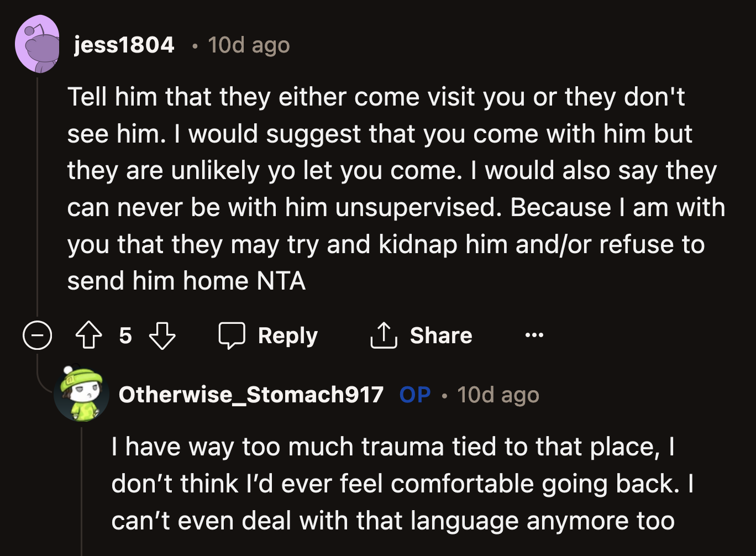Click Otherwise_Stomach917's green avatar

[82, 395]
